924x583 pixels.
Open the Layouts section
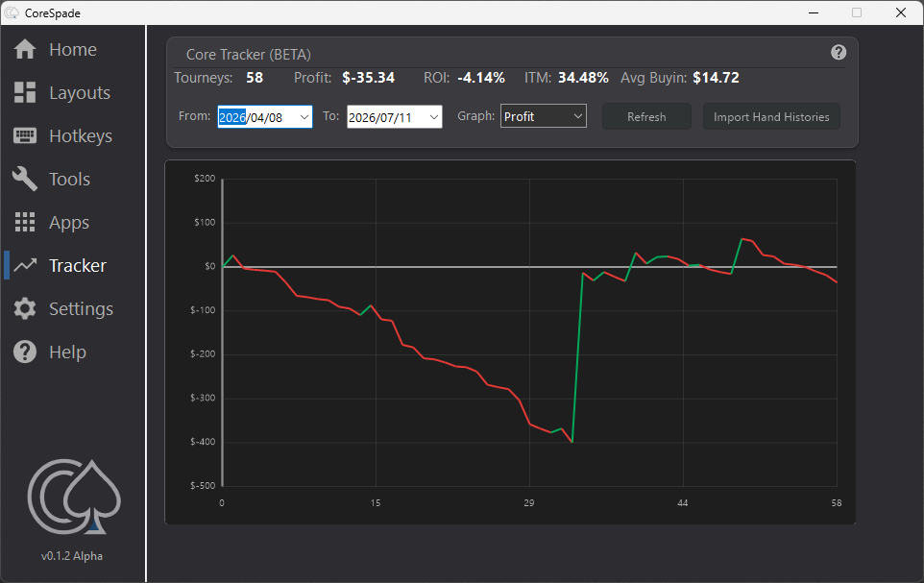[x=80, y=92]
